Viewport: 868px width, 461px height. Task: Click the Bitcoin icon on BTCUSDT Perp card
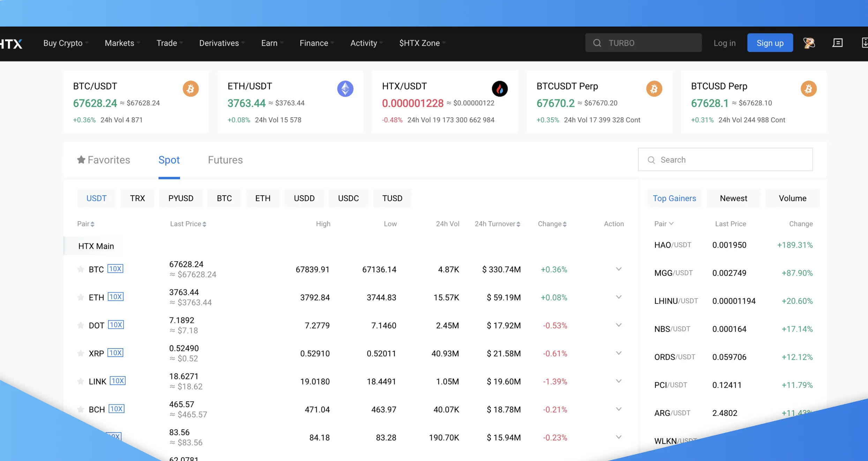[x=654, y=89]
